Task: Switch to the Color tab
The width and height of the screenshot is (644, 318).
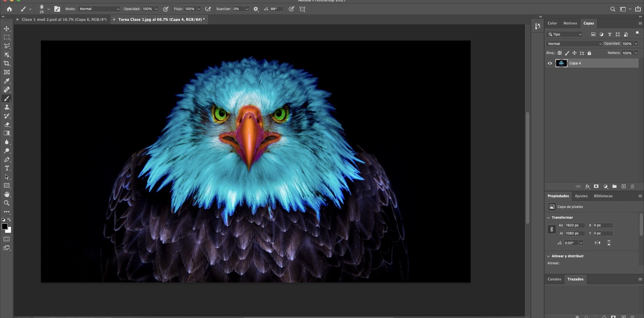Action: 552,23
